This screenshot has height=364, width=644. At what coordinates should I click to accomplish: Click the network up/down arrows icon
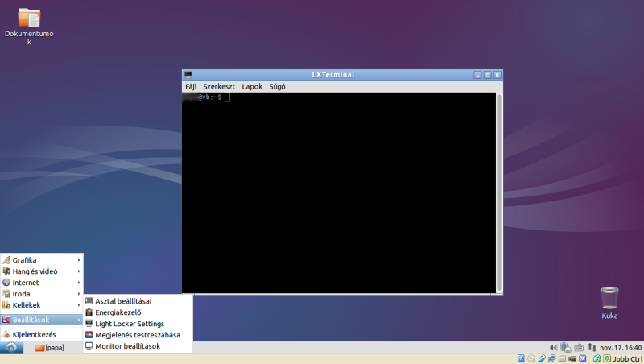(592, 348)
